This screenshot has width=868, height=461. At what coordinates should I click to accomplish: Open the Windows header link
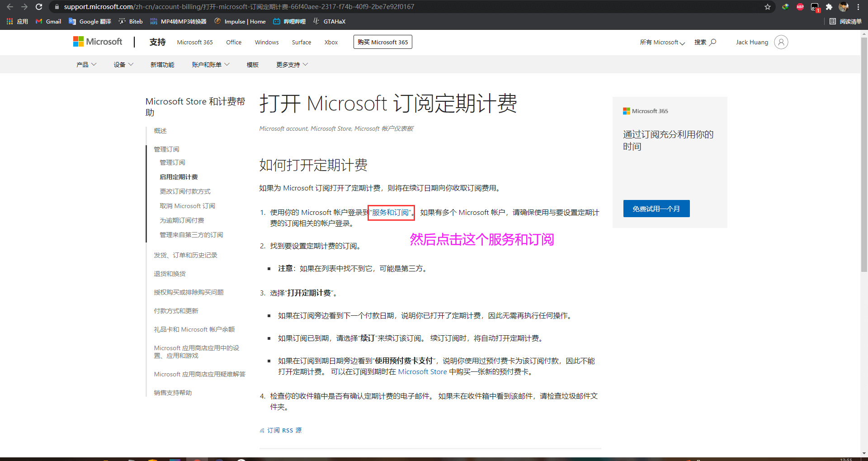coord(267,42)
